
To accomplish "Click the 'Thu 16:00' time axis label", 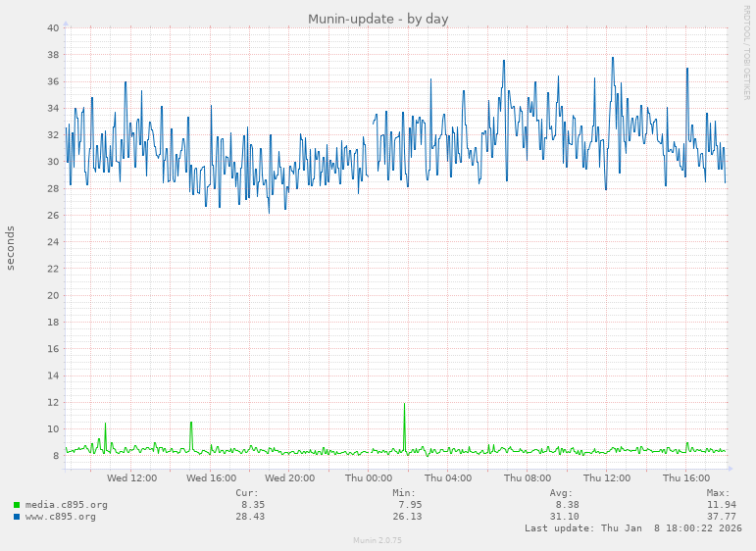I will (x=686, y=478).
